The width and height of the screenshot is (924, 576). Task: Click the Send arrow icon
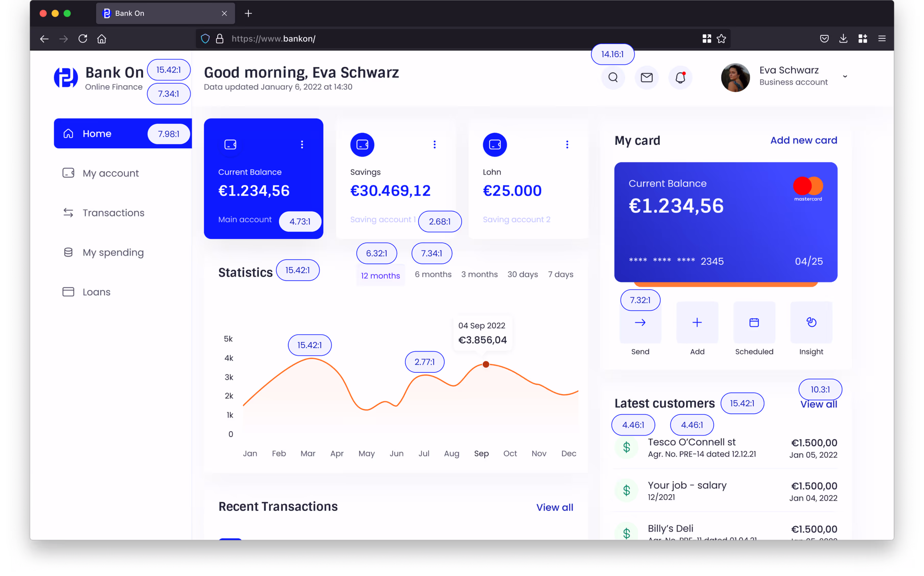pos(640,323)
